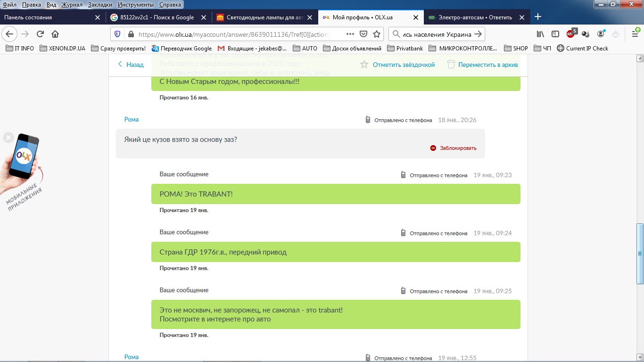
Task: Click the Firefox home button
Action: coord(55,34)
